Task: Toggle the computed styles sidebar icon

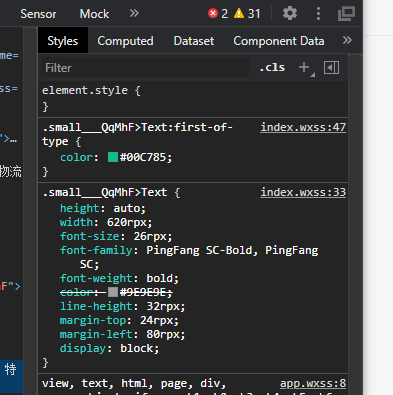Action: point(331,68)
